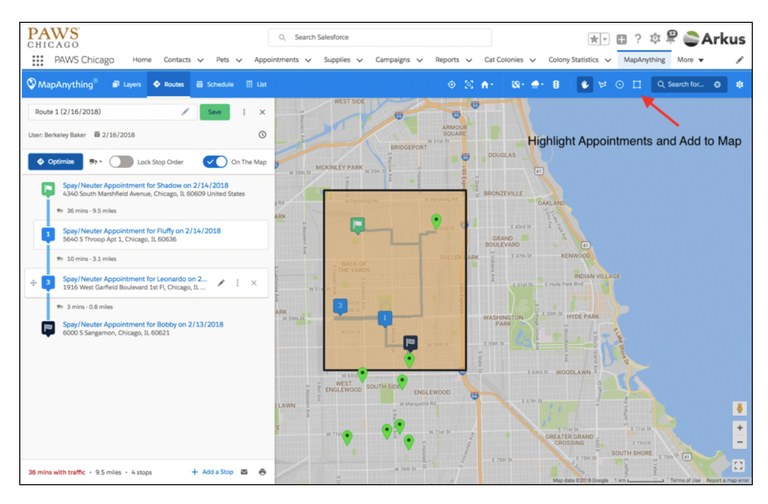Screen dimensions: 768x504
Task: Select the rectangle selection tool
Action: point(637,84)
